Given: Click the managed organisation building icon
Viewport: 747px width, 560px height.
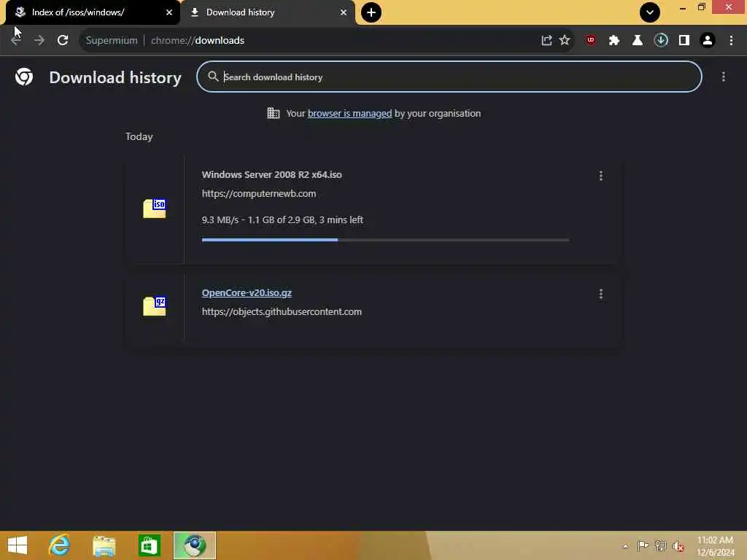Looking at the screenshot, I should click(x=274, y=113).
